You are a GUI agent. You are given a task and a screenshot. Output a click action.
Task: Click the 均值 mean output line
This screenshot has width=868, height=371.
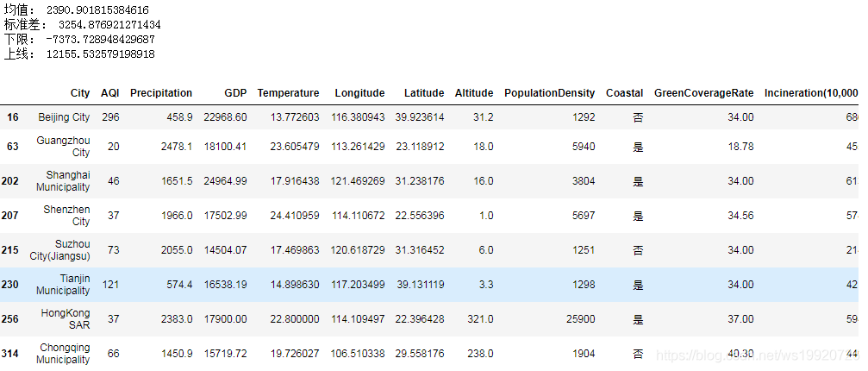76,10
